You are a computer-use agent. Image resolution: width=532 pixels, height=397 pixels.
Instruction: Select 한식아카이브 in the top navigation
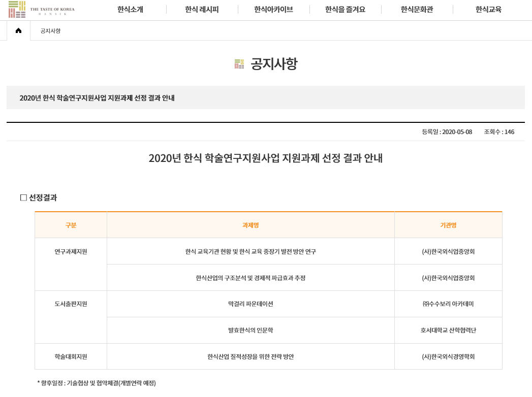point(273,9)
